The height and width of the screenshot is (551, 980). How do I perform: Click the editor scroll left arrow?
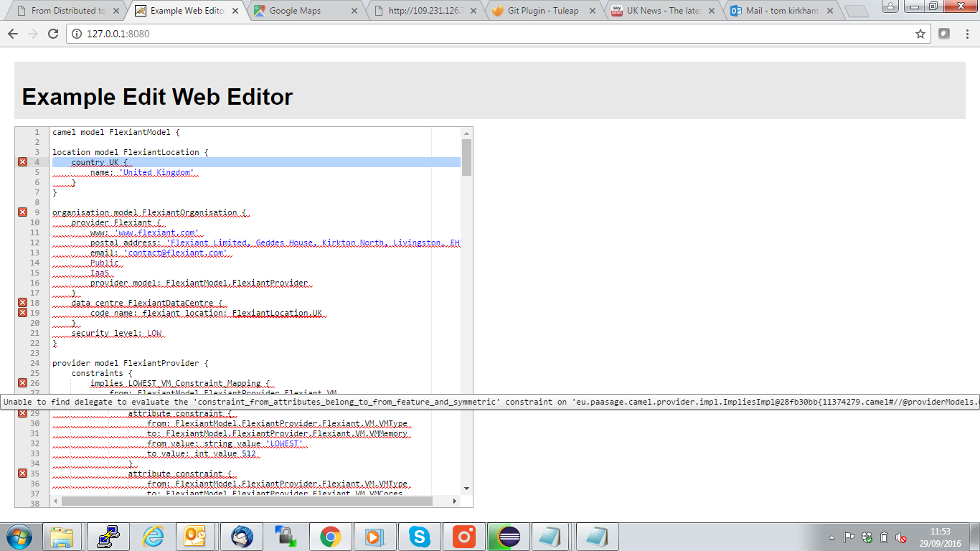56,501
